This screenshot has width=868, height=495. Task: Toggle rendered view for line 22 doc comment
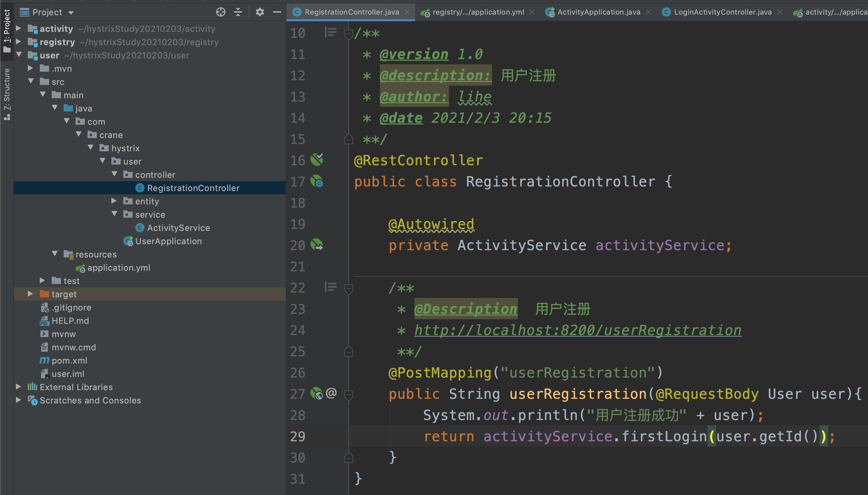[x=330, y=287]
